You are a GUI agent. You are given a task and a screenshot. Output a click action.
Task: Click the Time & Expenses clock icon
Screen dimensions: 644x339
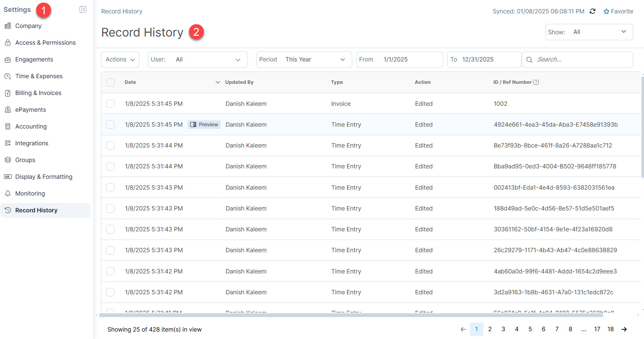click(x=7, y=76)
